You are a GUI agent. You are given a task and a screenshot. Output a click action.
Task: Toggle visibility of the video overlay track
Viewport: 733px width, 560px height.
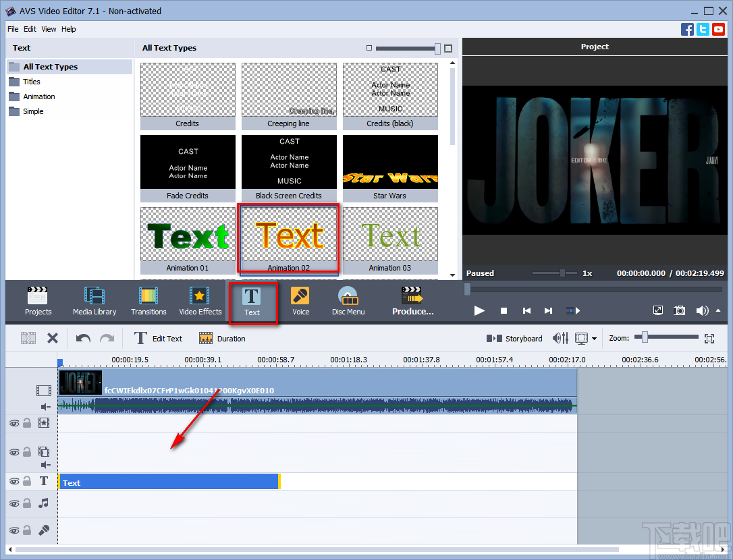coord(14,452)
